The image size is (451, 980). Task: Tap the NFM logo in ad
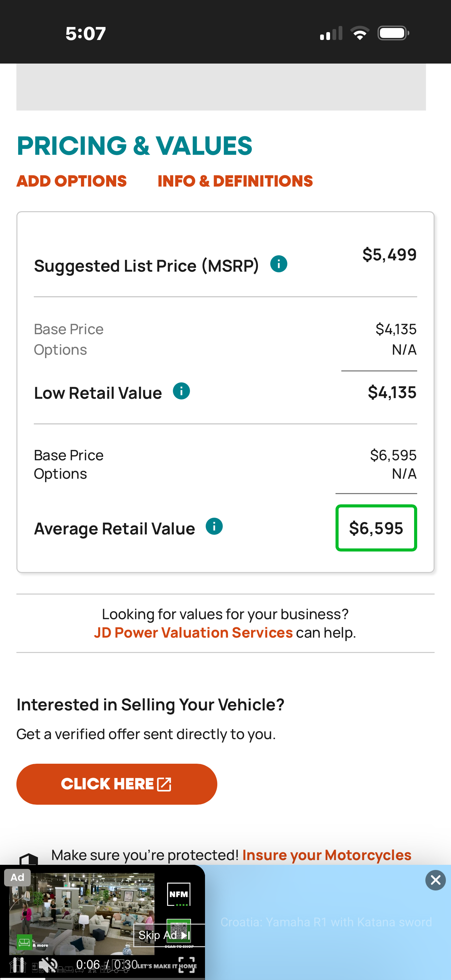[x=179, y=894]
